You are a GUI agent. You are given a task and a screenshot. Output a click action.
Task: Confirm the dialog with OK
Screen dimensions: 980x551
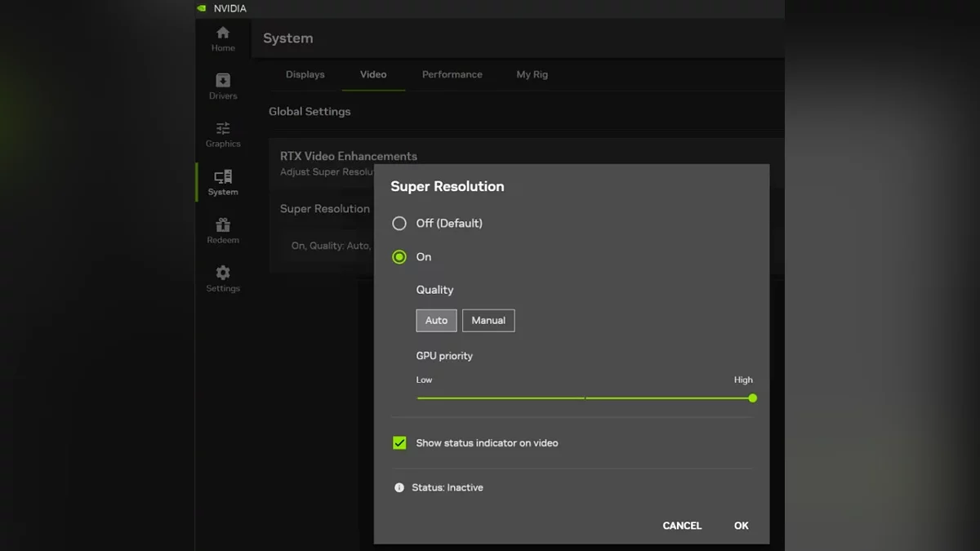pos(741,526)
